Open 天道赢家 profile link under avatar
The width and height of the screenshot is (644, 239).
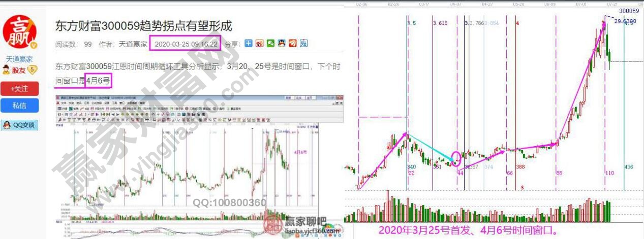19,59
